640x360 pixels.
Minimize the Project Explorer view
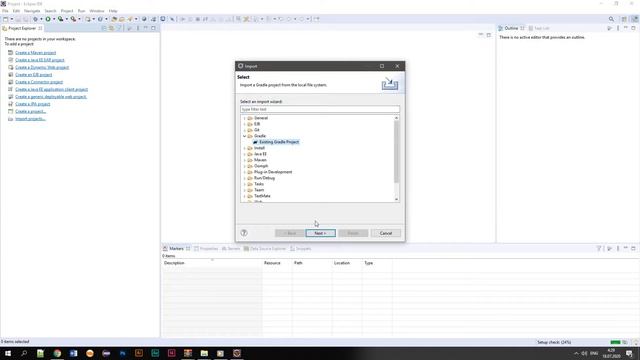[x=146, y=28]
